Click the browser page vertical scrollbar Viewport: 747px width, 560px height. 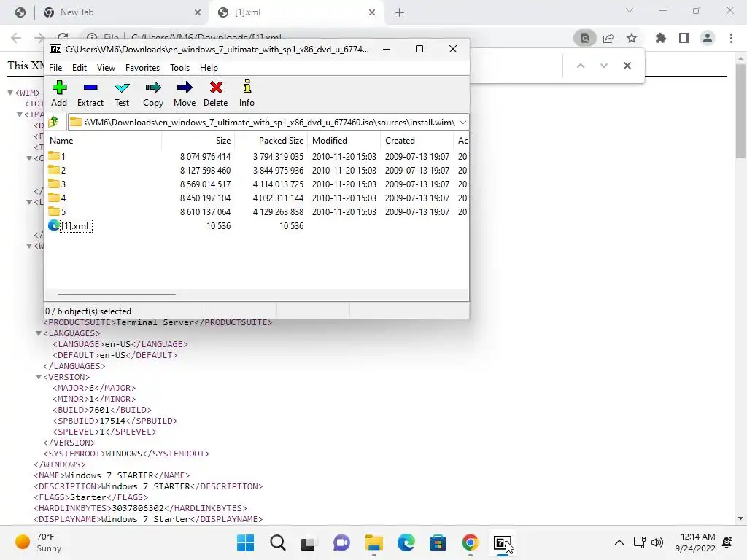click(x=740, y=109)
